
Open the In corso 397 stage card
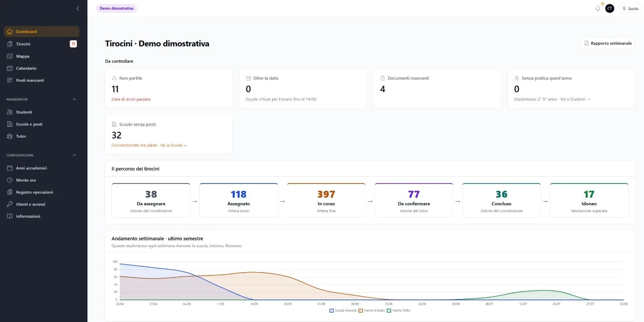point(326,200)
